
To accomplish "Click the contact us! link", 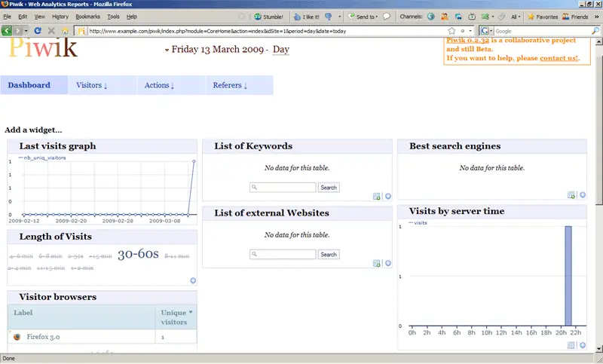I will [x=559, y=58].
